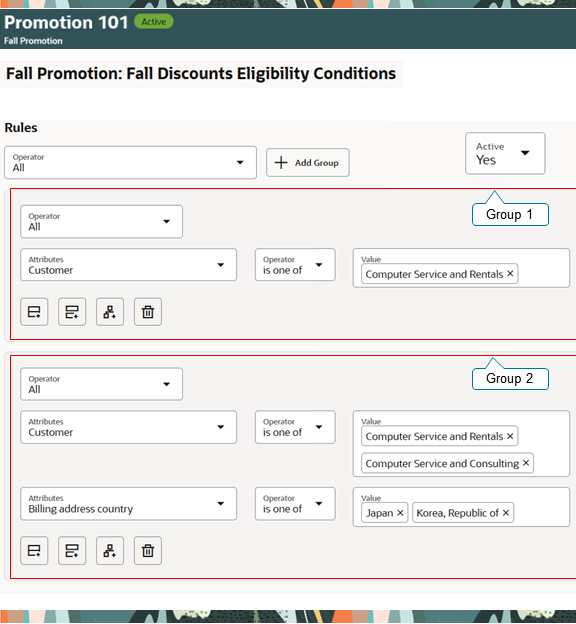The image size is (576, 624).
Task: Click the add multiple conditions icon in Group 1
Action: (72, 312)
